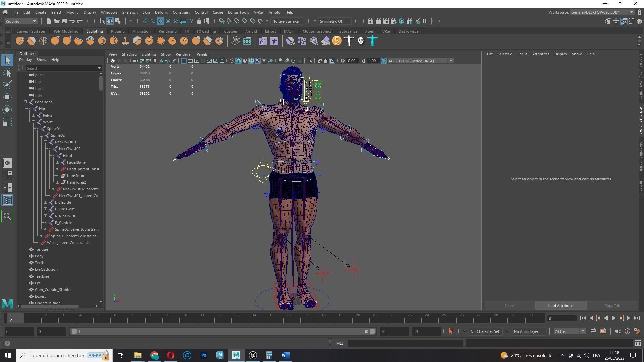Open the Skeleton menu

129,12
